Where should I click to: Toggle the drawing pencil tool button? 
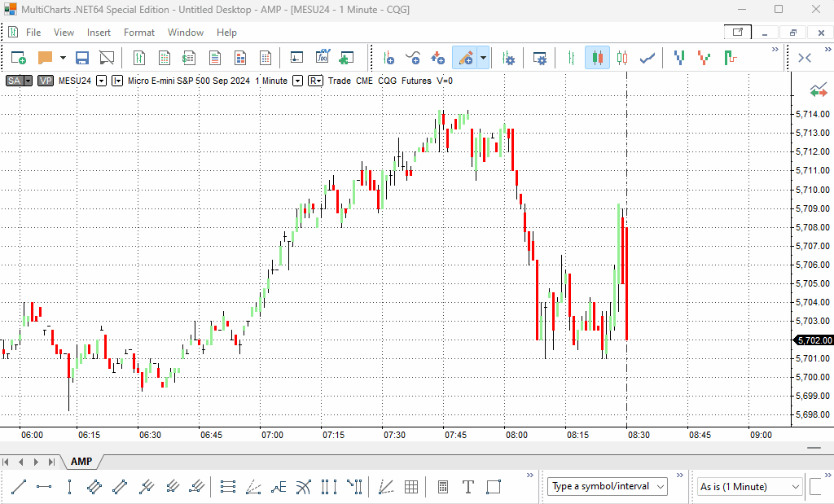[x=465, y=58]
